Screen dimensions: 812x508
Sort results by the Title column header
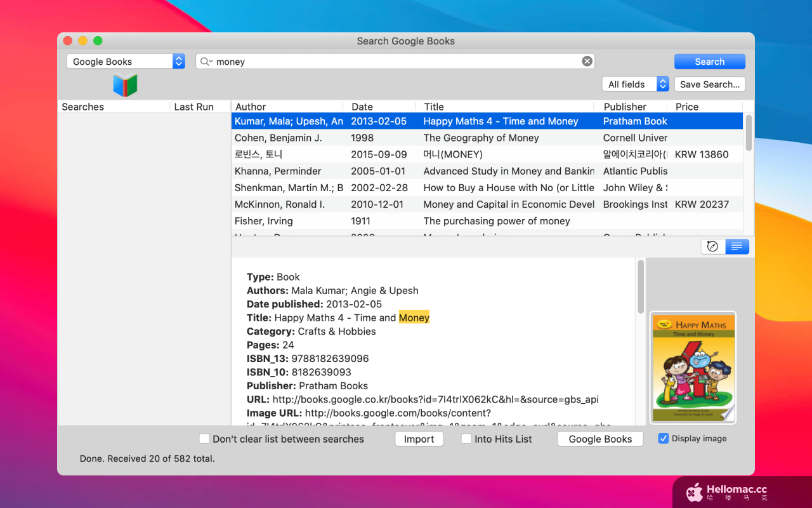pos(505,107)
